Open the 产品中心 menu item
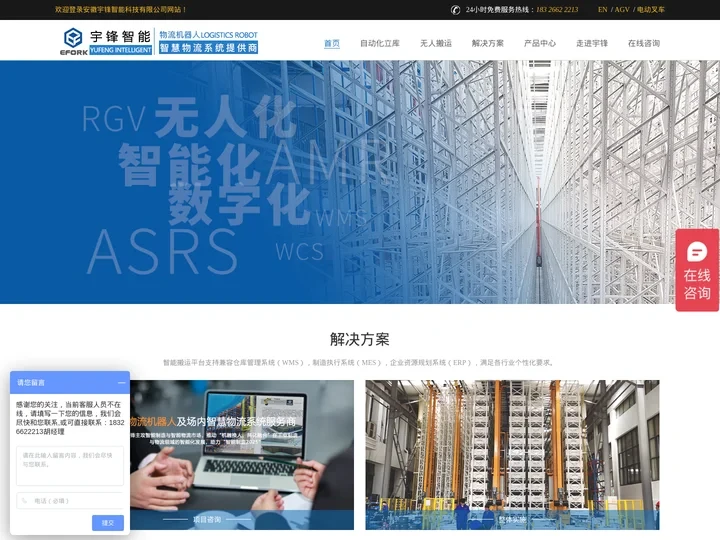This screenshot has width=720, height=540. point(540,43)
